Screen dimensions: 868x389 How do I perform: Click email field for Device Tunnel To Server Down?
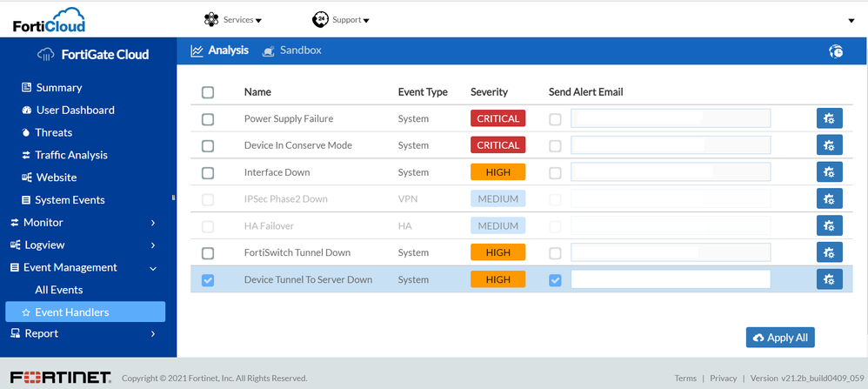(x=670, y=279)
